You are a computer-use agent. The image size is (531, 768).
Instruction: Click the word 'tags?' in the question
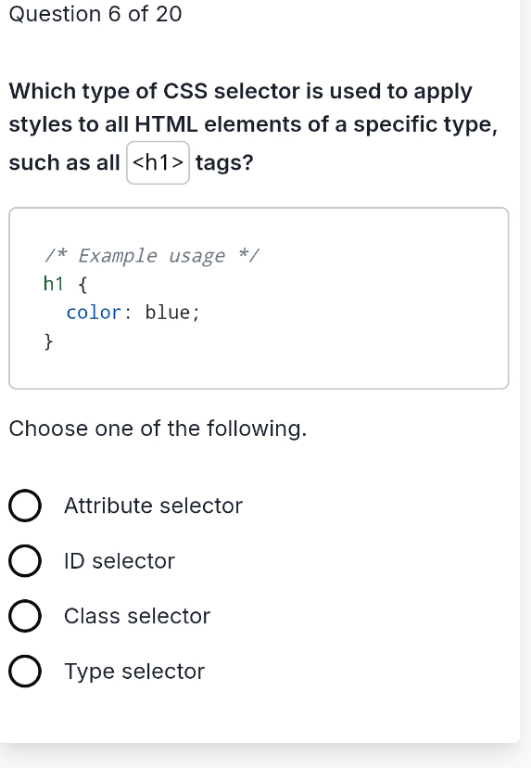pyautogui.click(x=224, y=163)
